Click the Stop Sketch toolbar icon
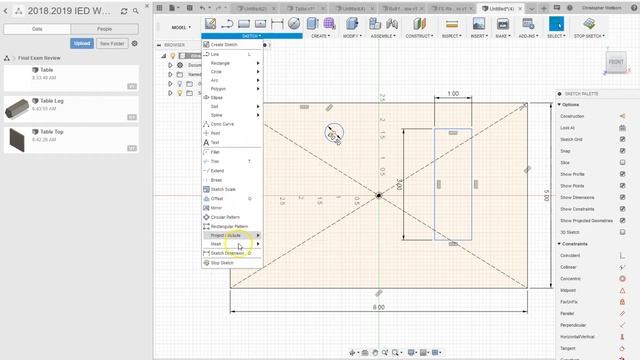 [589, 24]
